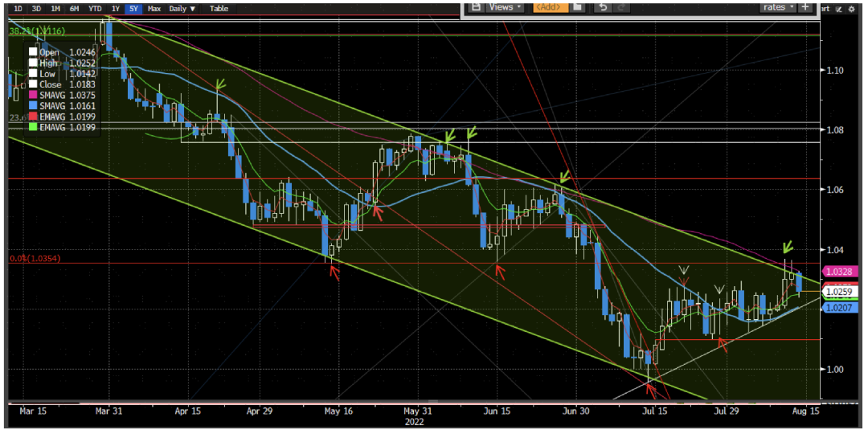Click the SMAVG value 1.0161
868x434 pixels.
click(x=83, y=105)
